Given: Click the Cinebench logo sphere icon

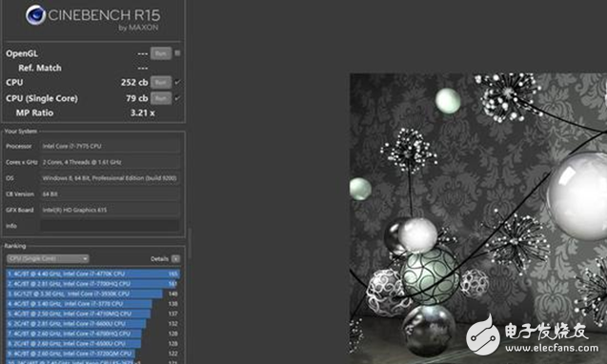Looking at the screenshot, I should tap(35, 15).
